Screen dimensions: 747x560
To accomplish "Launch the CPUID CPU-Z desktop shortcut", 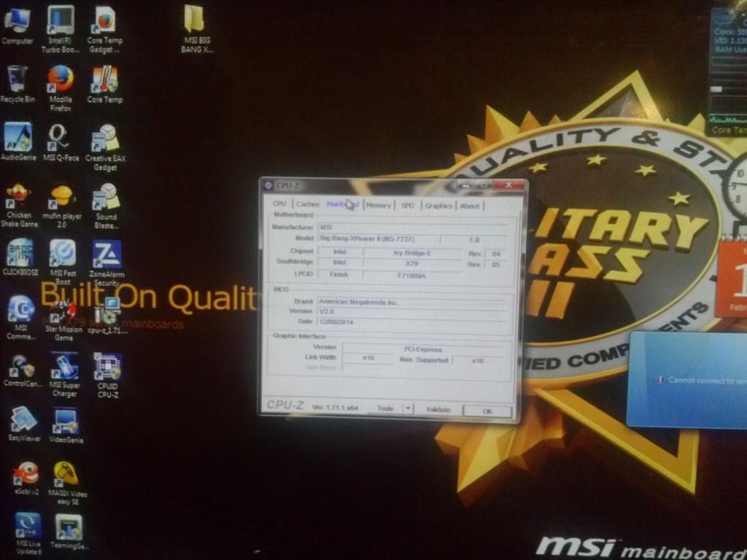I will pyautogui.click(x=108, y=376).
